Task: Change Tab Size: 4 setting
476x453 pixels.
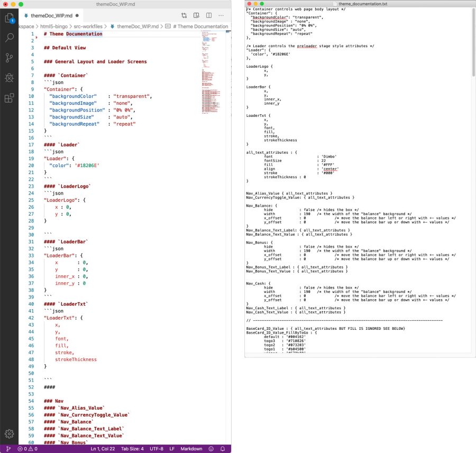Action: [132, 449]
